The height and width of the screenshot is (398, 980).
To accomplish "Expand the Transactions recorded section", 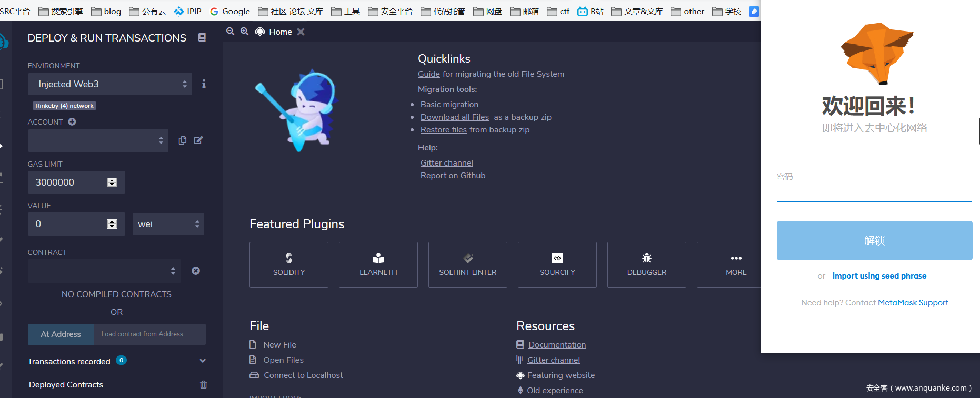I will click(203, 361).
